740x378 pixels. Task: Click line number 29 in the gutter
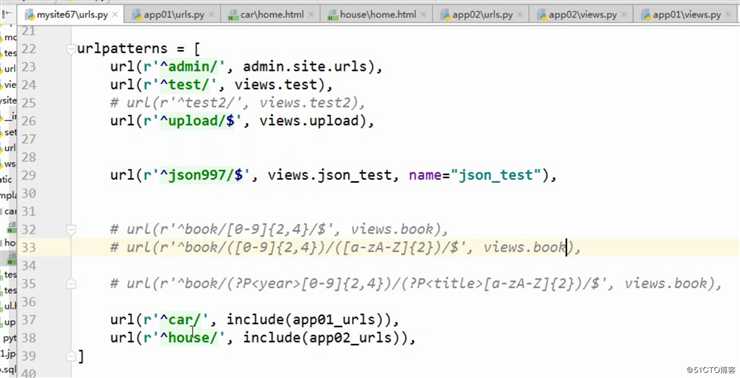[29, 175]
